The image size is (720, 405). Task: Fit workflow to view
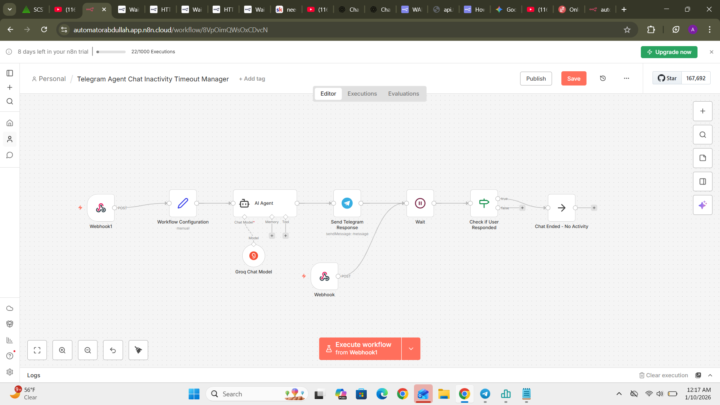coord(37,350)
